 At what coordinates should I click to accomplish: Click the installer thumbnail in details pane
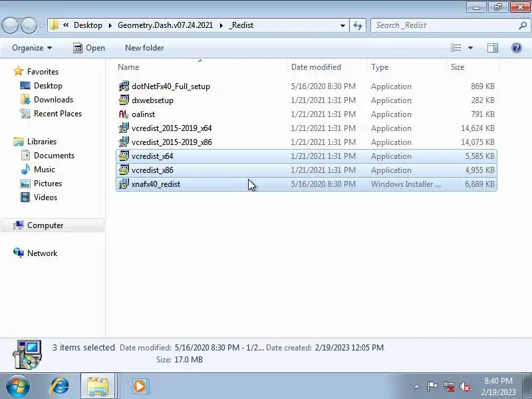pyautogui.click(x=27, y=354)
